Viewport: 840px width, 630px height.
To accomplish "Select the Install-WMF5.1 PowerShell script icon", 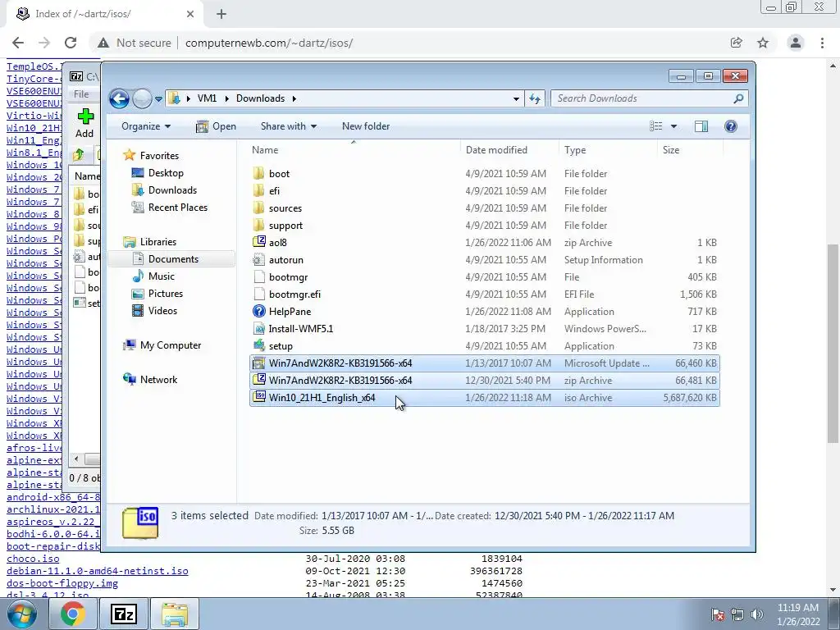I will pos(259,328).
